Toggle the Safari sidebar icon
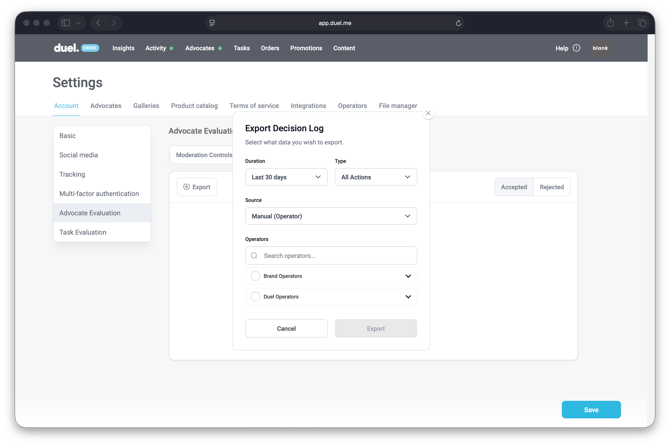The width and height of the screenshot is (670, 446). click(x=66, y=23)
